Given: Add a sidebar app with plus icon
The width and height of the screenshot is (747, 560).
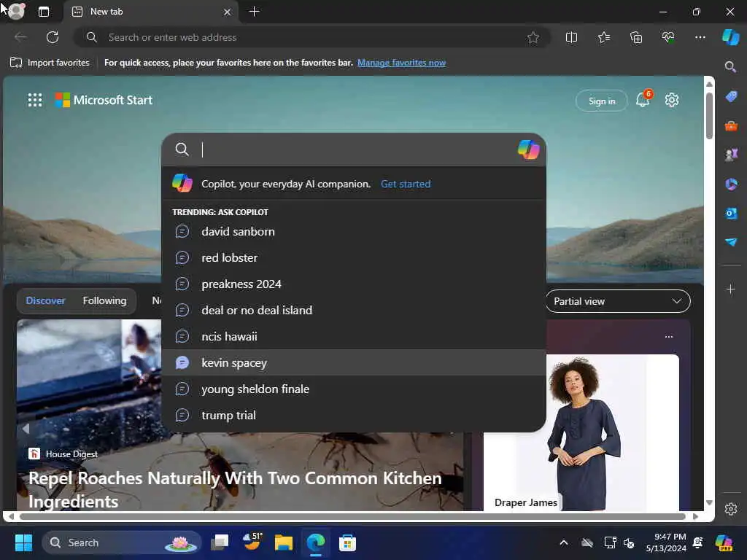Looking at the screenshot, I should pyautogui.click(x=731, y=289).
